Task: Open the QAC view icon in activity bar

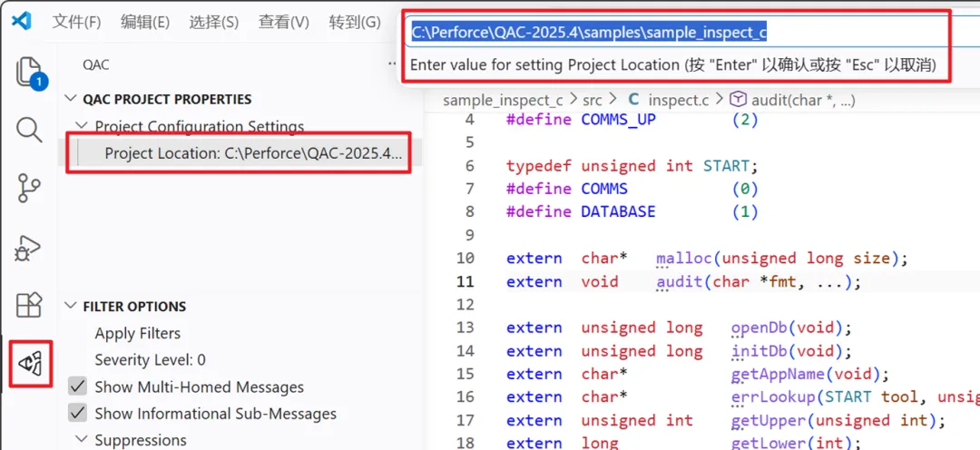Action: [x=30, y=363]
